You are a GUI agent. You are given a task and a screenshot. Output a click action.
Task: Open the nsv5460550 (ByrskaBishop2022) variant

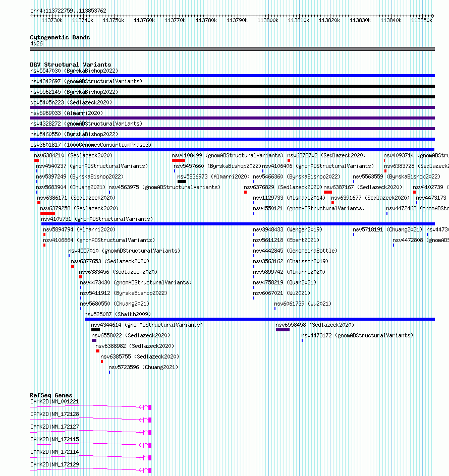pyautogui.click(x=74, y=135)
